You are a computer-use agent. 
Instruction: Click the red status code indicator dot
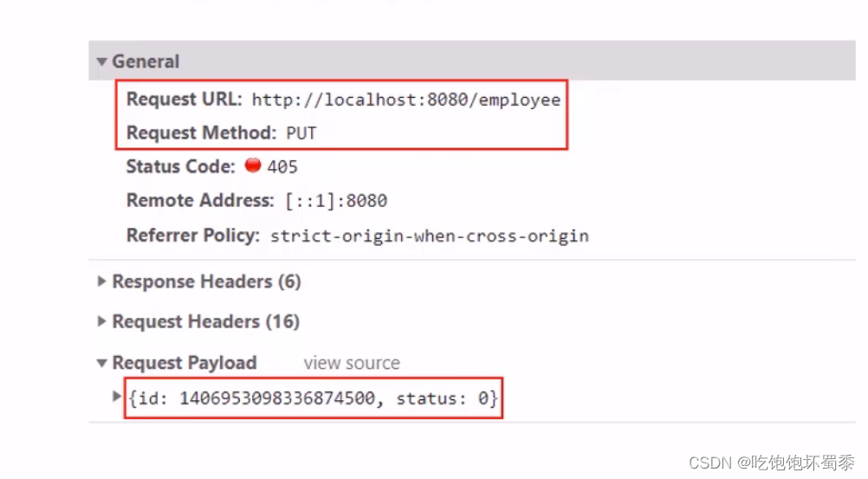coord(253,165)
